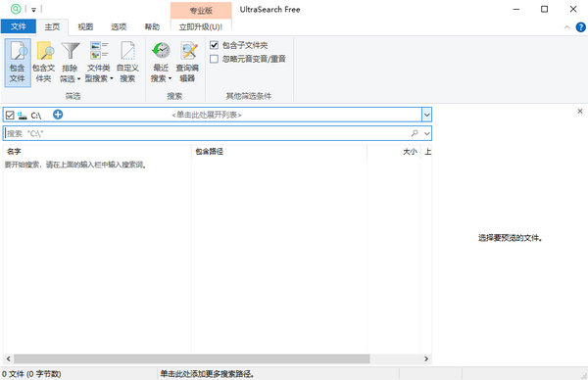Viewport: 588px width, 380px height.
Task: Open the 排除筛选 funnel tool
Action: point(71,63)
